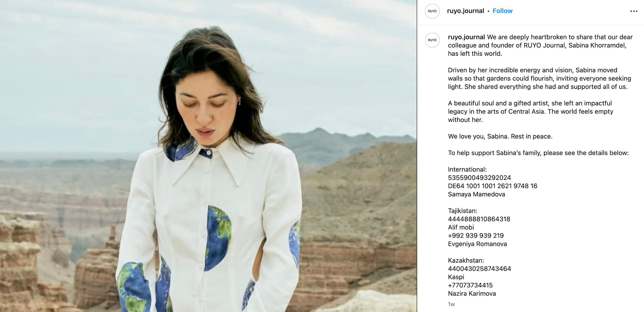The height and width of the screenshot is (312, 644).
Task: Click the name Samaya Mamedova
Action: [x=477, y=194]
